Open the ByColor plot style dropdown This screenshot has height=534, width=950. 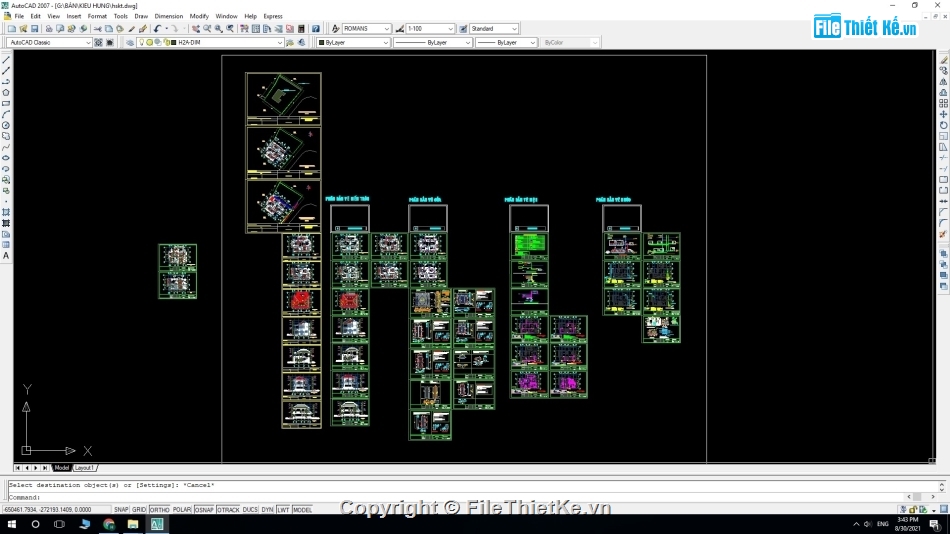(x=570, y=42)
